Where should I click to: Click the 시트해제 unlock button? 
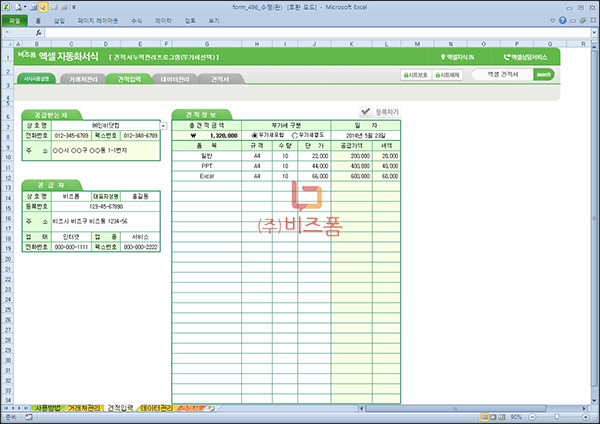447,75
